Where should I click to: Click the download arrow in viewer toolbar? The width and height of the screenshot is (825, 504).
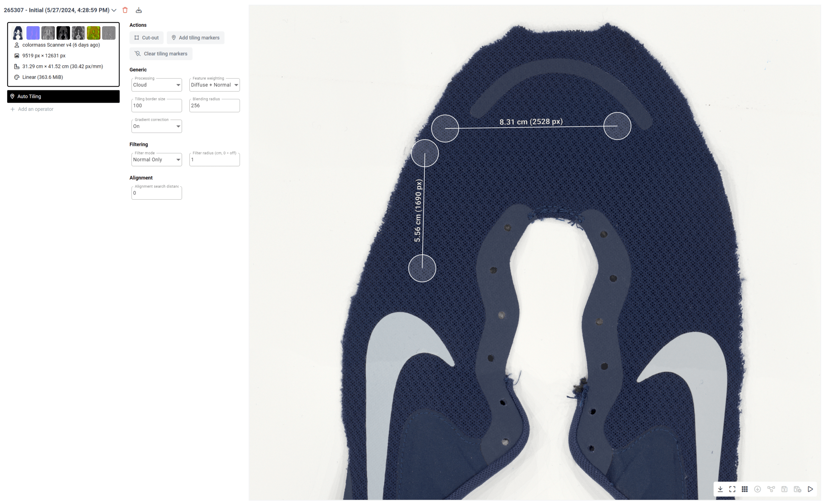tap(720, 489)
